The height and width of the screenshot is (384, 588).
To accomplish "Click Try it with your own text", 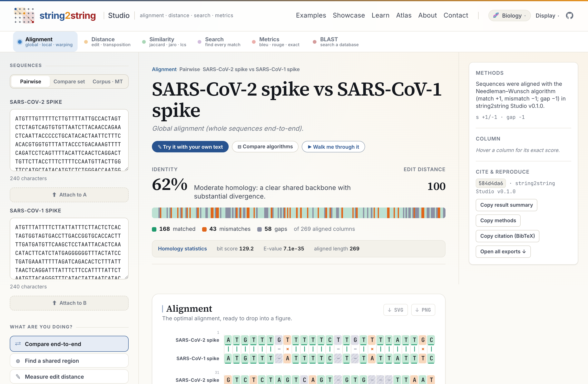I will [190, 147].
